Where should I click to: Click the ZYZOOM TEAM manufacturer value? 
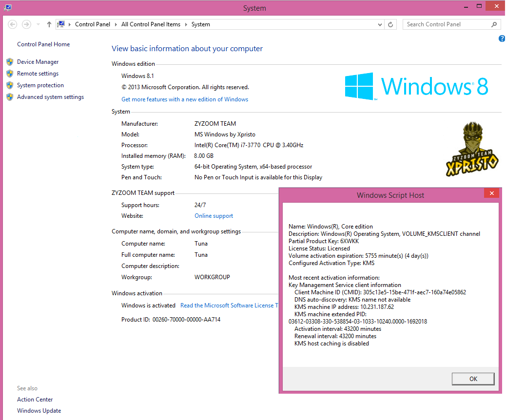tap(215, 124)
